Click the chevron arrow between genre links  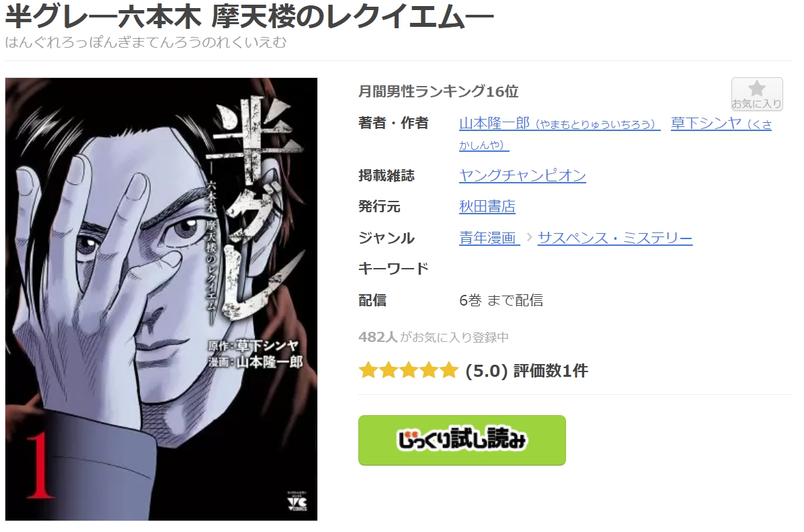point(529,238)
